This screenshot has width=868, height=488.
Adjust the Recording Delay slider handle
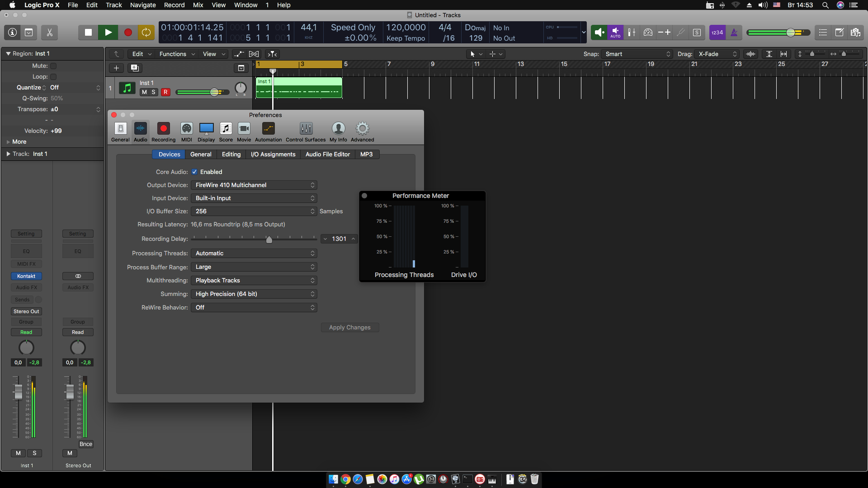(269, 239)
